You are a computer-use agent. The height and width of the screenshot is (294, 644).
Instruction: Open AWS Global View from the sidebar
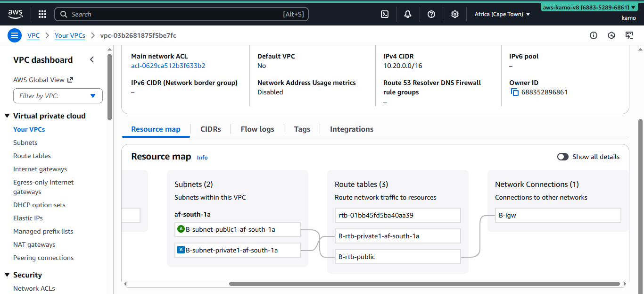(39, 80)
